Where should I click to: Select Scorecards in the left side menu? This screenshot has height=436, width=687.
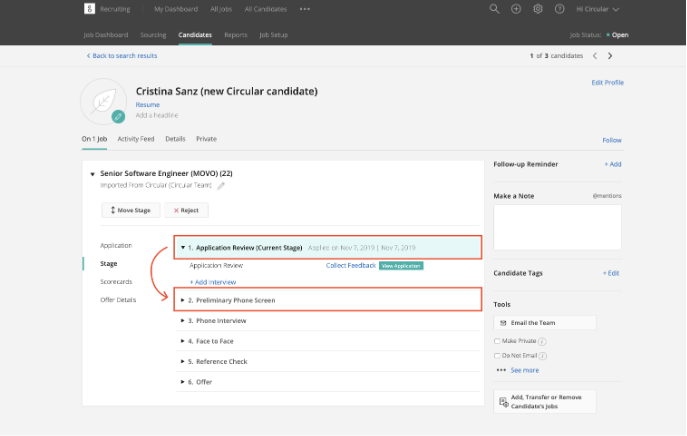[116, 282]
